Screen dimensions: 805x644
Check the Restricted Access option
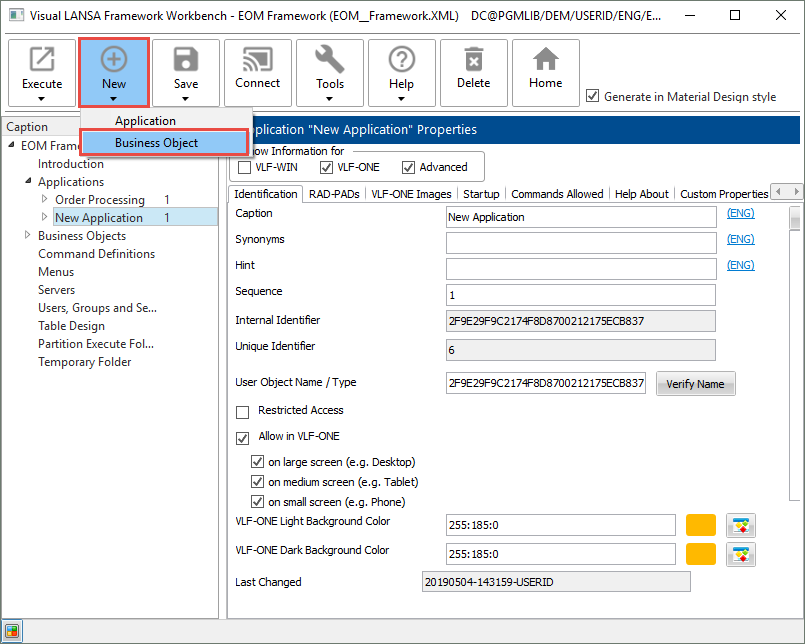click(x=242, y=411)
